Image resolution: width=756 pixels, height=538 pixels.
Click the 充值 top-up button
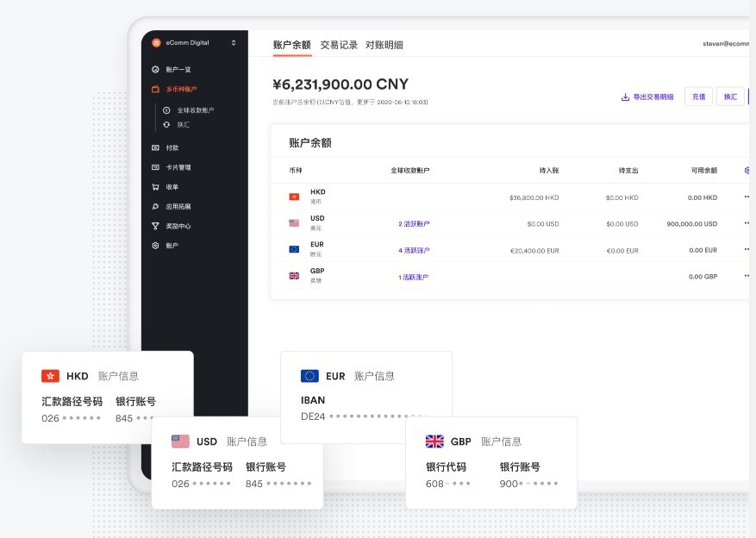point(698,97)
